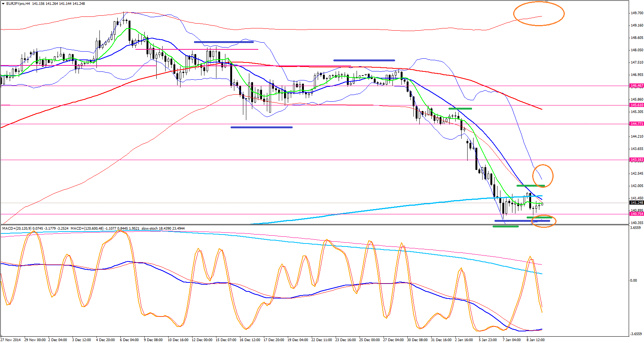Click the current price label 141.248
Screen dimensions: 644x343
[x=637, y=203]
